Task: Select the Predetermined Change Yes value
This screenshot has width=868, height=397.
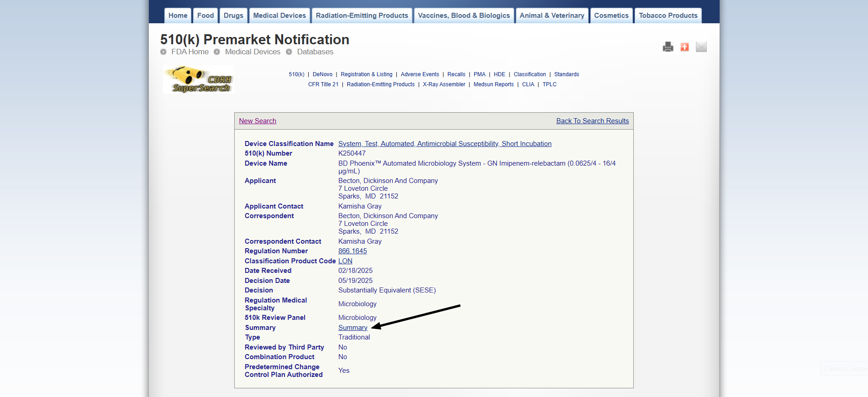Action: tap(344, 371)
